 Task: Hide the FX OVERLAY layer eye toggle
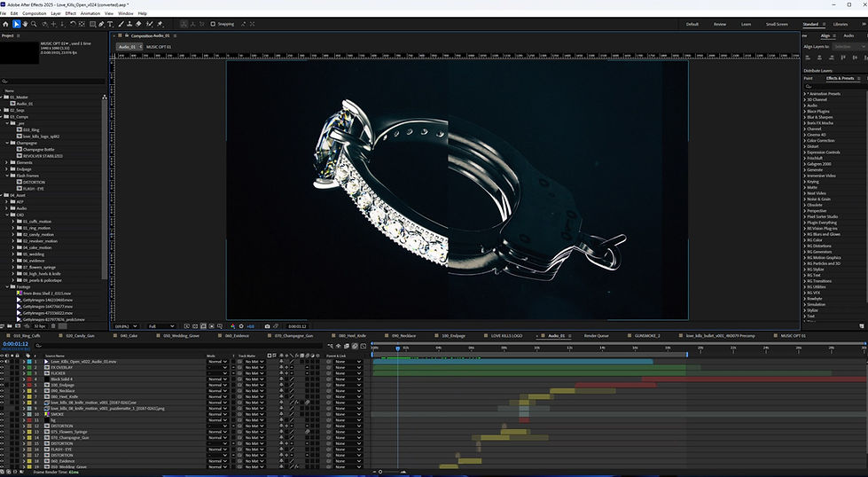pyautogui.click(x=3, y=368)
